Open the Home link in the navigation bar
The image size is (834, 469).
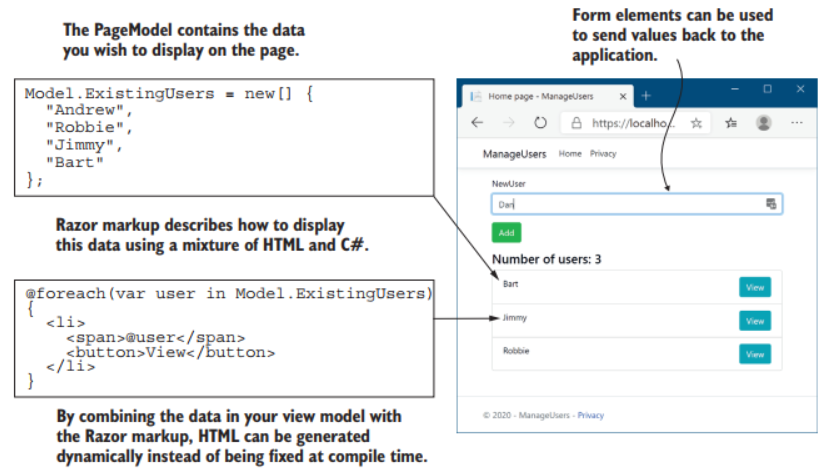570,154
